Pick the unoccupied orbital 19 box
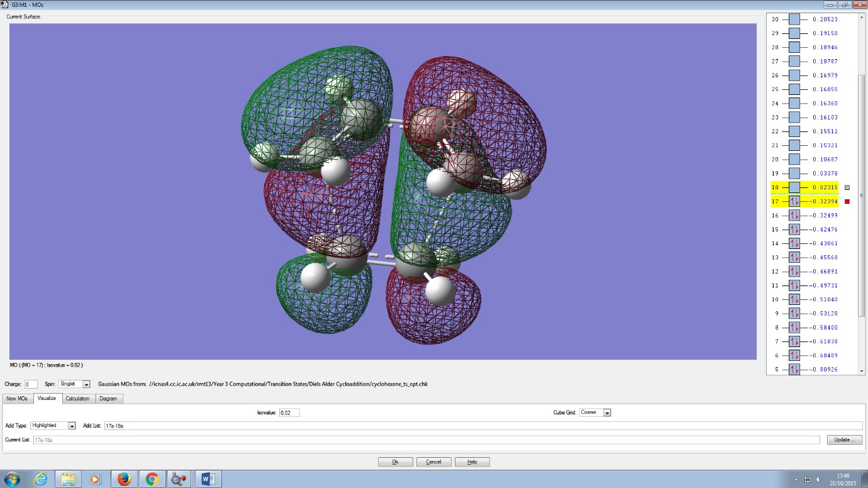Screen dimensions: 868x488 [794, 174]
